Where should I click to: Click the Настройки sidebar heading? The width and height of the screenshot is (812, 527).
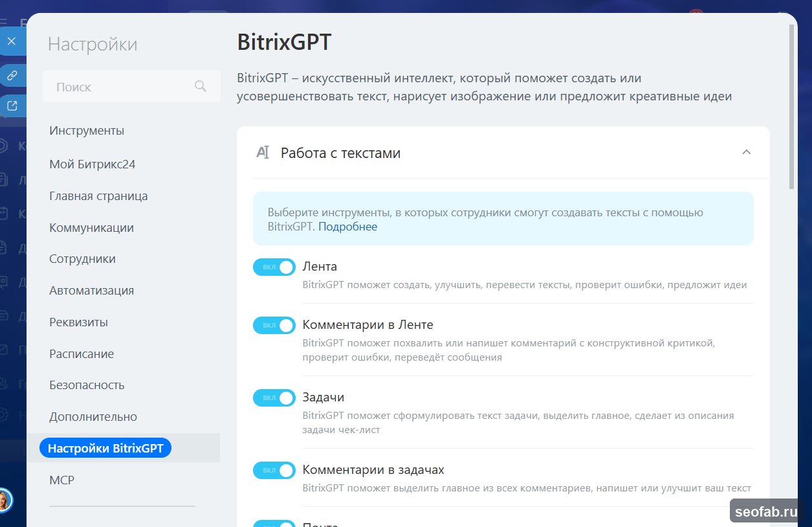pos(93,44)
